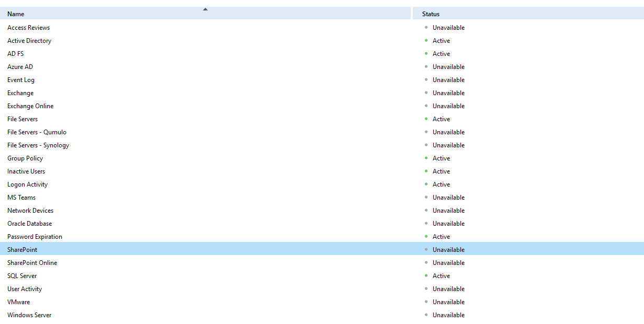Click the green status dot for Active Directory
The image size is (644, 324).
point(426,40)
